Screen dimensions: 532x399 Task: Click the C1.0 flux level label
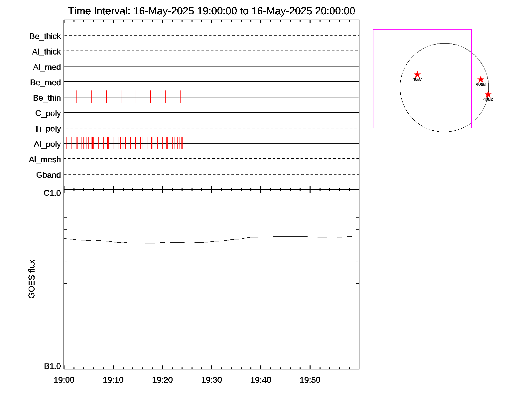(53, 193)
